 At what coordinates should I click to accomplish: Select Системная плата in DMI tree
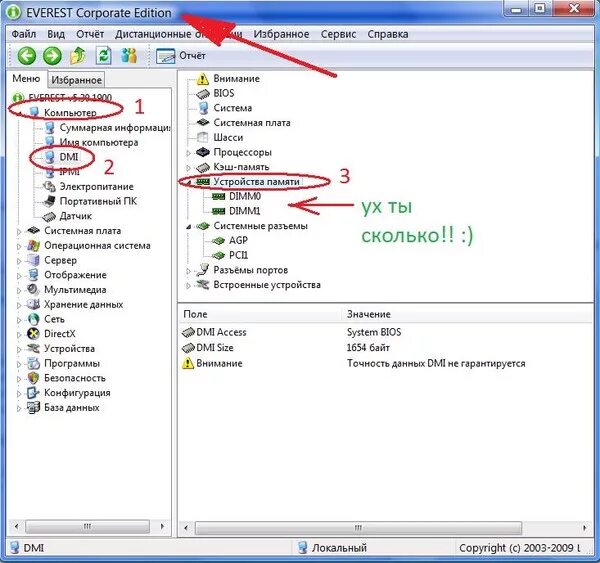pos(252,122)
